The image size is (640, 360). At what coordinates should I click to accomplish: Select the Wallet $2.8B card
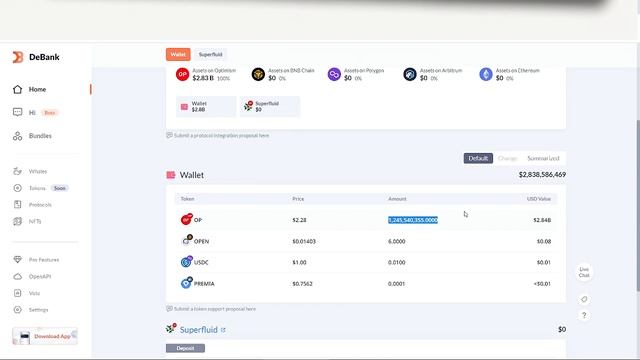click(206, 107)
